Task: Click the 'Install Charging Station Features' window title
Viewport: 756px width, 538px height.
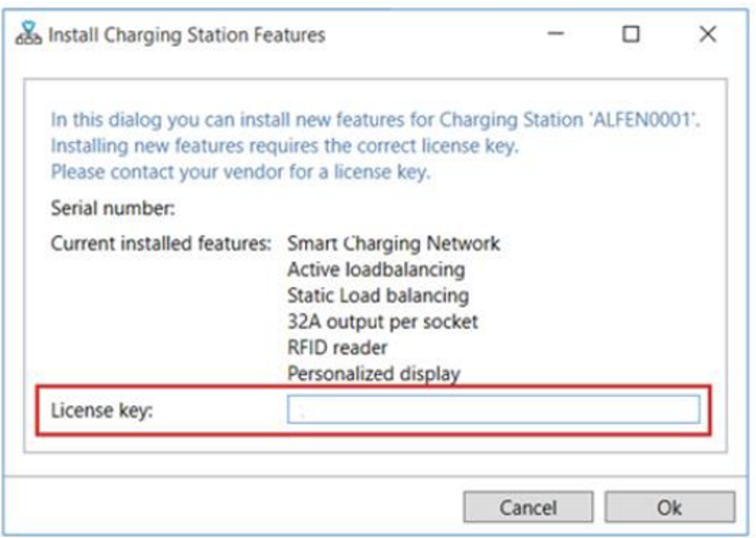Action: [187, 35]
